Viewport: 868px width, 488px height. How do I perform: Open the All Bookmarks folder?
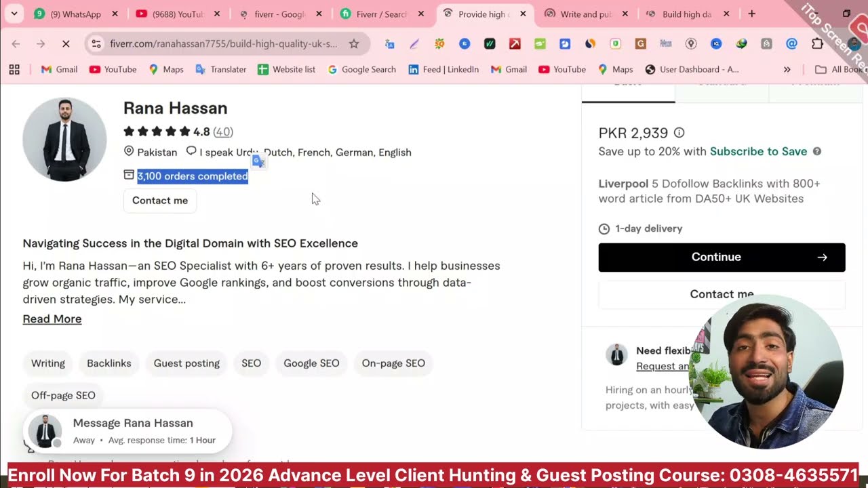840,69
